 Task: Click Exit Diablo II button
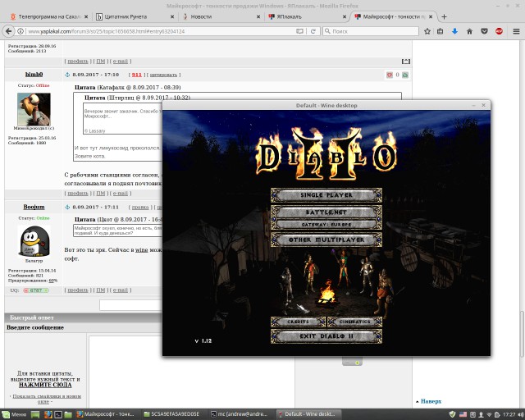326,336
